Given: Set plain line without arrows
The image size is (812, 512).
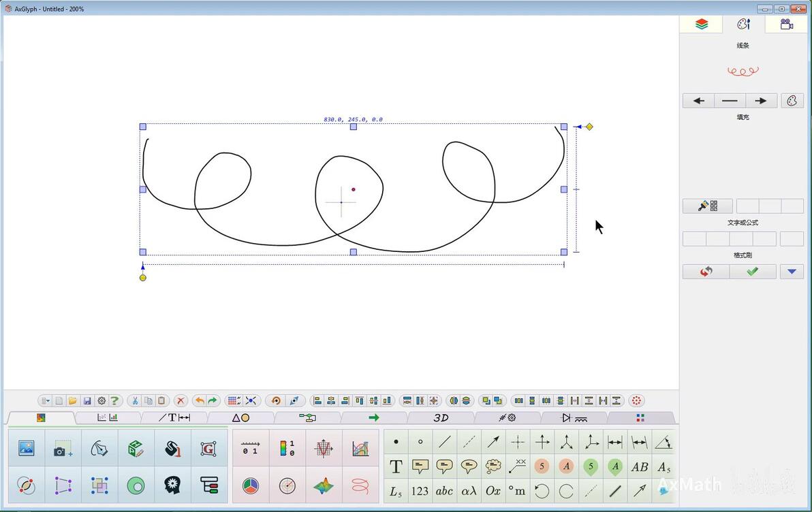Looking at the screenshot, I should [730, 101].
